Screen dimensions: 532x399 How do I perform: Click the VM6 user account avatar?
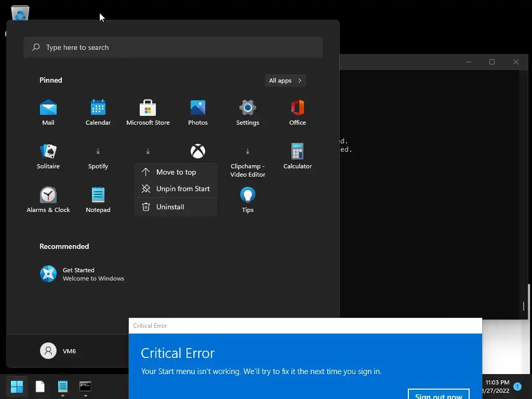click(x=48, y=351)
